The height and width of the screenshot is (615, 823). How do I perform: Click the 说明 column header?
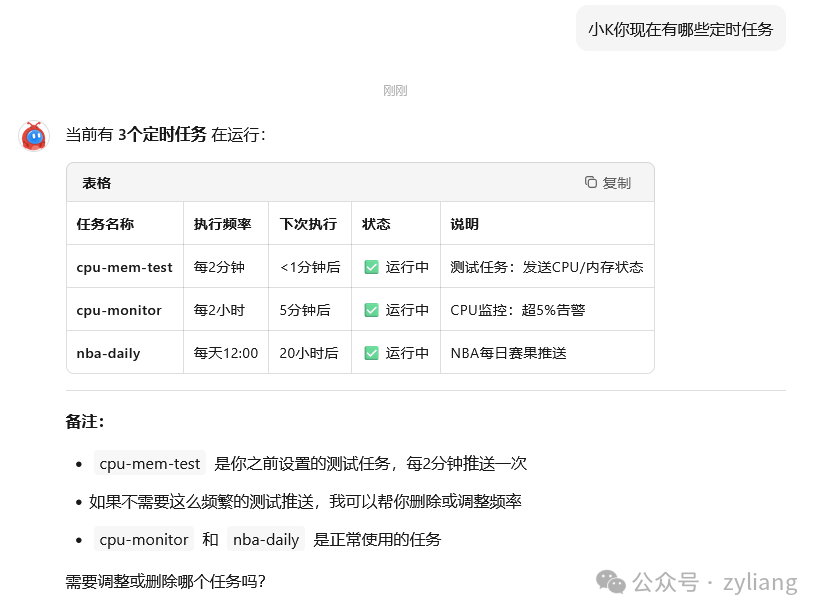pos(465,224)
